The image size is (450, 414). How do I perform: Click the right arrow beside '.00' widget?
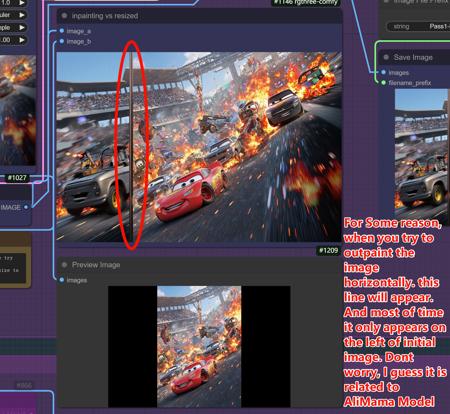pyautogui.click(x=22, y=40)
